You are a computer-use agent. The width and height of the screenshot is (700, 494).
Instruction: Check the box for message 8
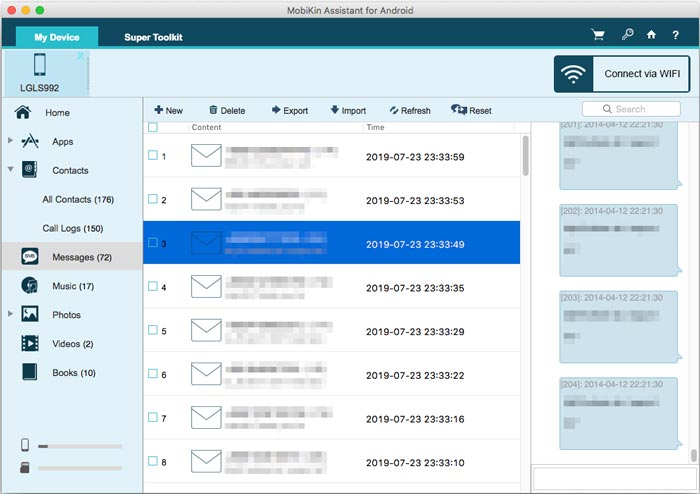[x=153, y=461]
